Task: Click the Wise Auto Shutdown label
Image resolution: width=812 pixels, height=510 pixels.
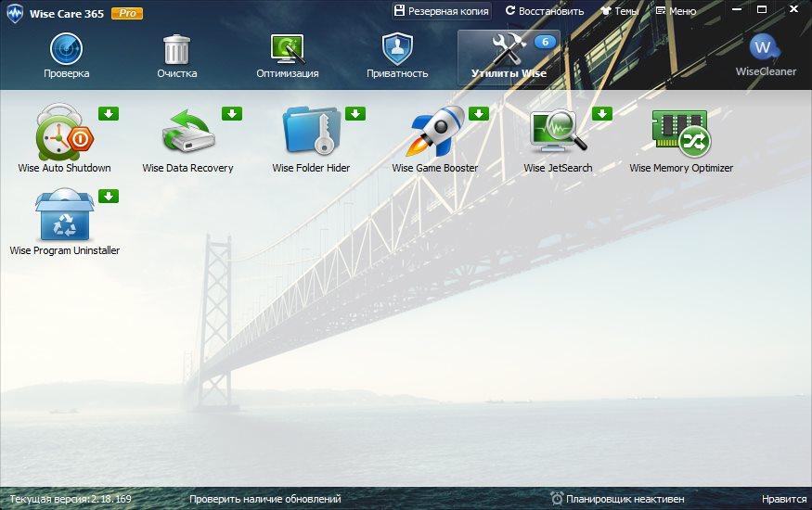Action: pyautogui.click(x=64, y=168)
